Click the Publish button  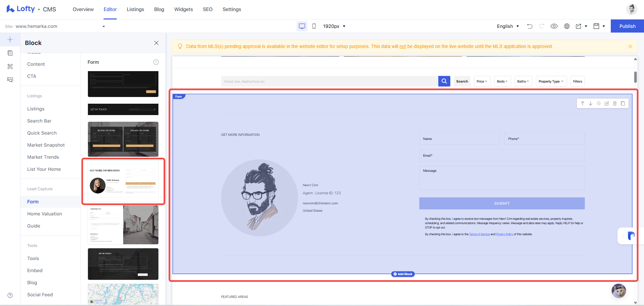pos(627,26)
